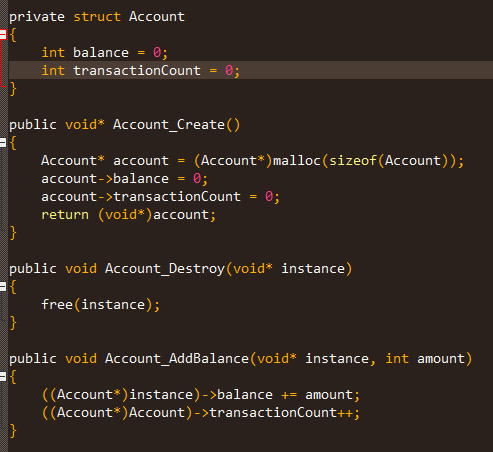Click the balance += amount statement

tap(201, 395)
